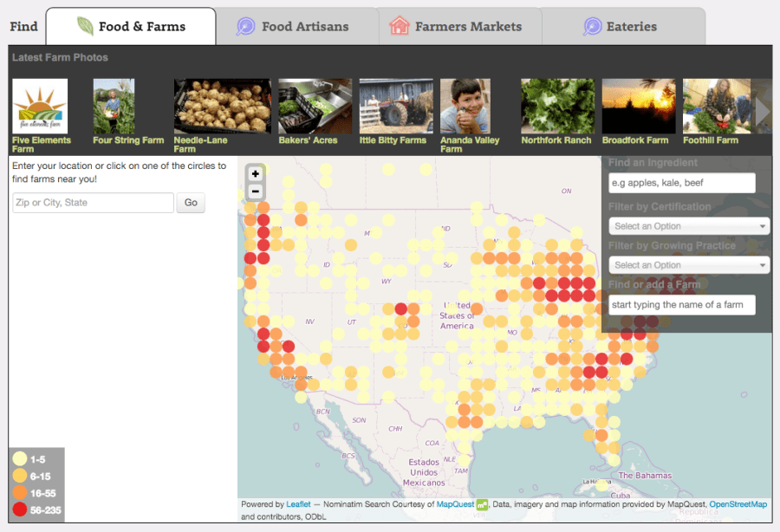
Task: Zoom in on the farm map
Action: point(255,173)
